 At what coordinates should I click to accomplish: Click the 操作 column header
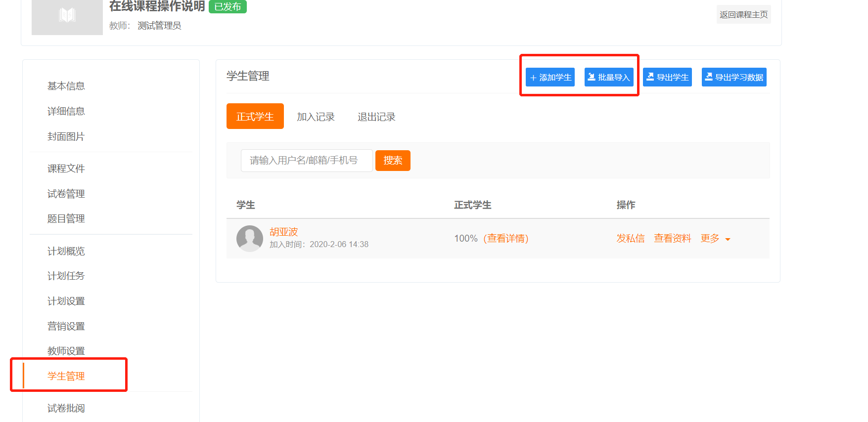[x=626, y=205]
